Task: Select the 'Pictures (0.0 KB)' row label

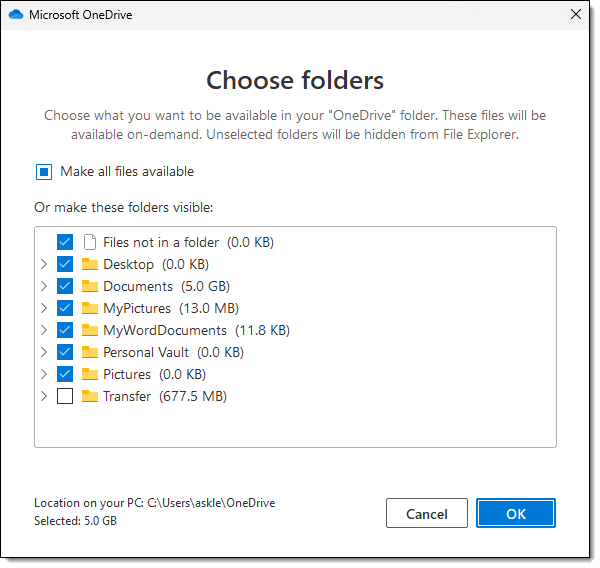Action: point(155,374)
